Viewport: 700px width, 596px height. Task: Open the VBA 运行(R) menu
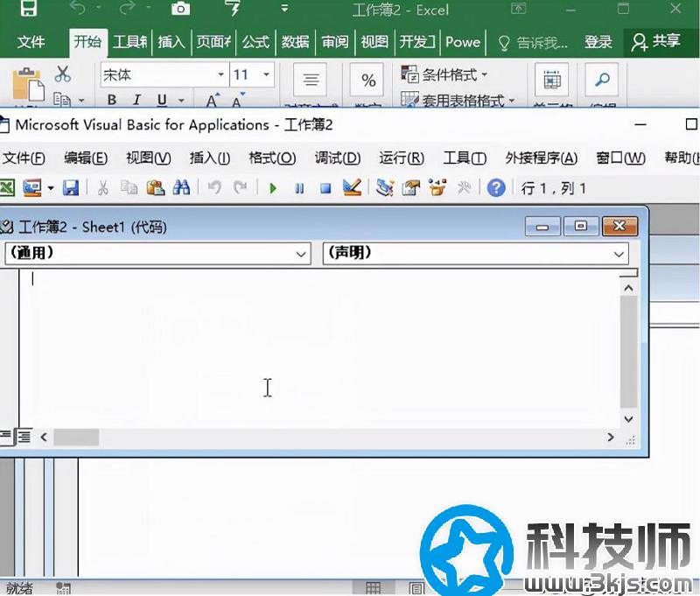click(x=402, y=158)
